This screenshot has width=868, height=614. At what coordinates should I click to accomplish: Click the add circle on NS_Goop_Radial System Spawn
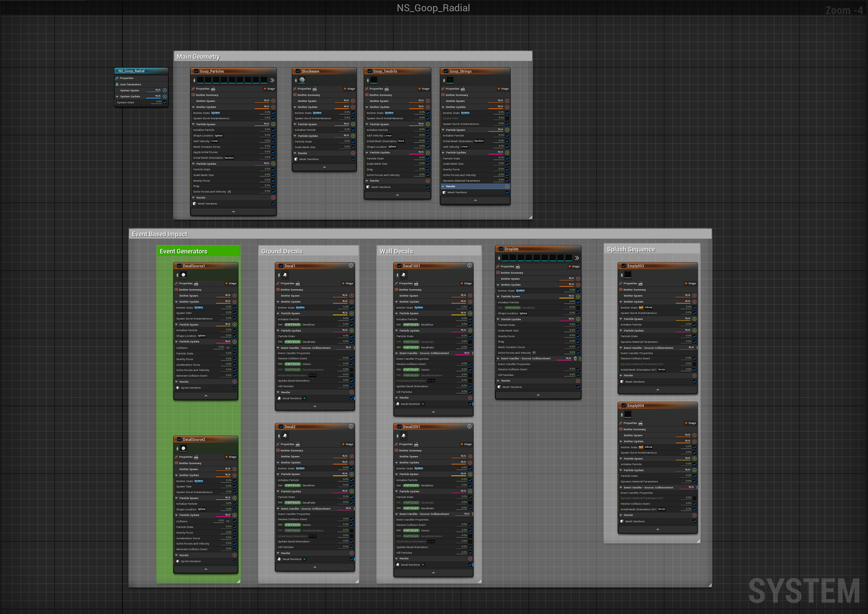[x=165, y=90]
